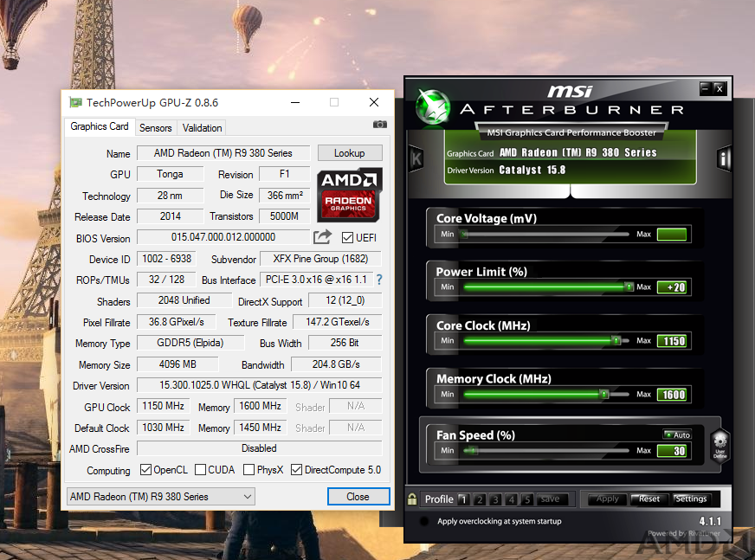This screenshot has height=560, width=755.
Task: Click the GPU field showing Tonga
Action: tap(170, 174)
